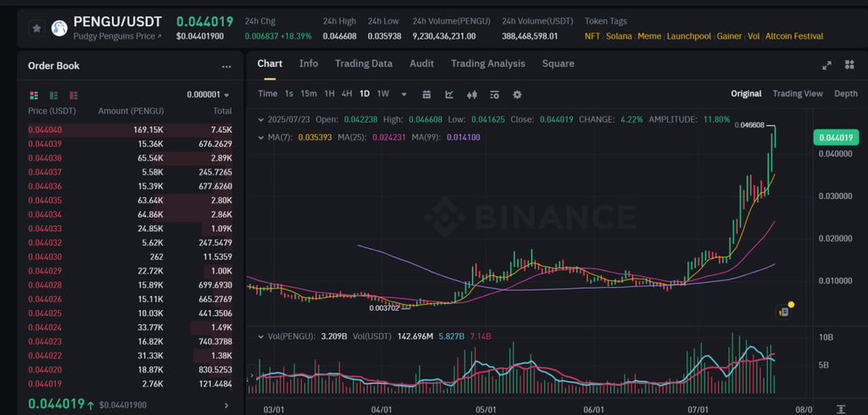The height and width of the screenshot is (415, 868).
Task: Expand the chart to fullscreen
Action: [826, 65]
